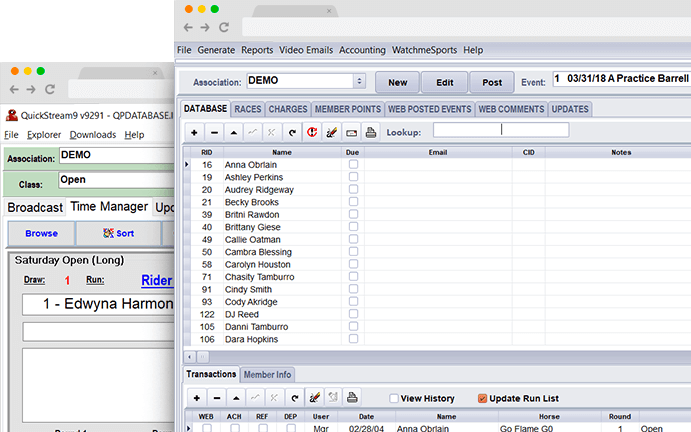
Task: Check Due box for Cindy Smith
Action: click(353, 289)
